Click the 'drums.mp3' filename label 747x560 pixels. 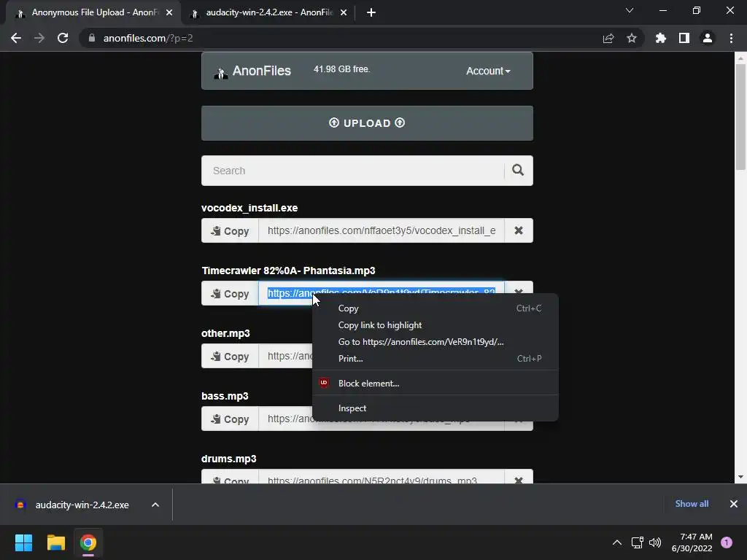(x=228, y=459)
